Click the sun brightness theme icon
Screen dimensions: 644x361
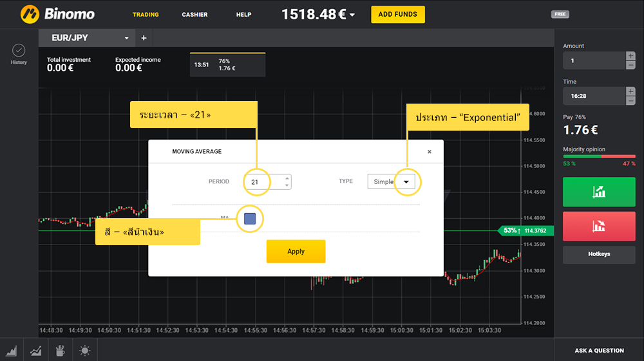pyautogui.click(x=85, y=351)
